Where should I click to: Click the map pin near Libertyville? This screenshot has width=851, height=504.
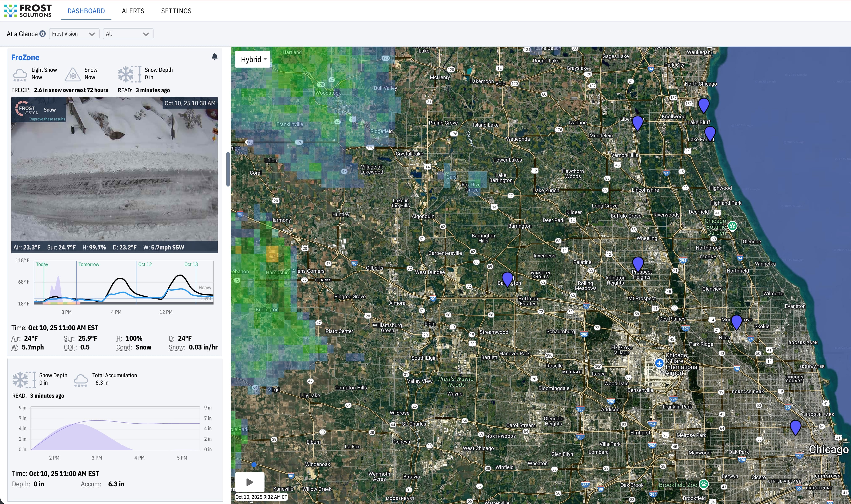pos(637,122)
